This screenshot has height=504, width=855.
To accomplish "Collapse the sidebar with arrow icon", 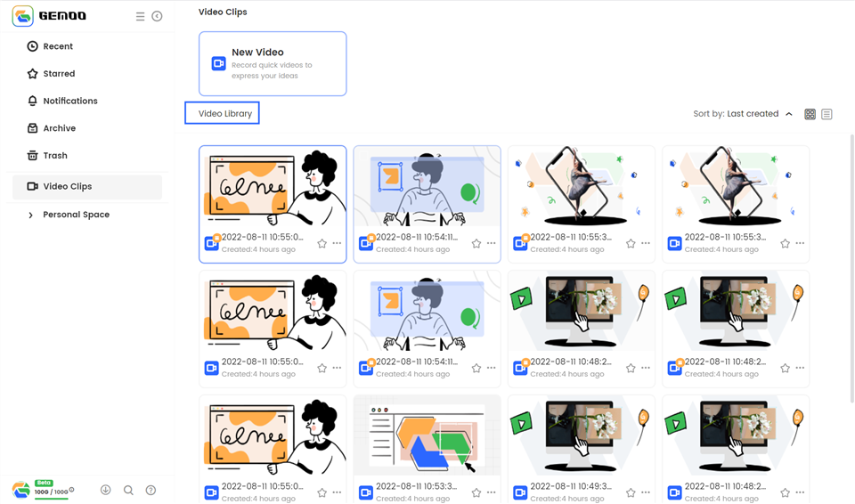I will point(157,16).
